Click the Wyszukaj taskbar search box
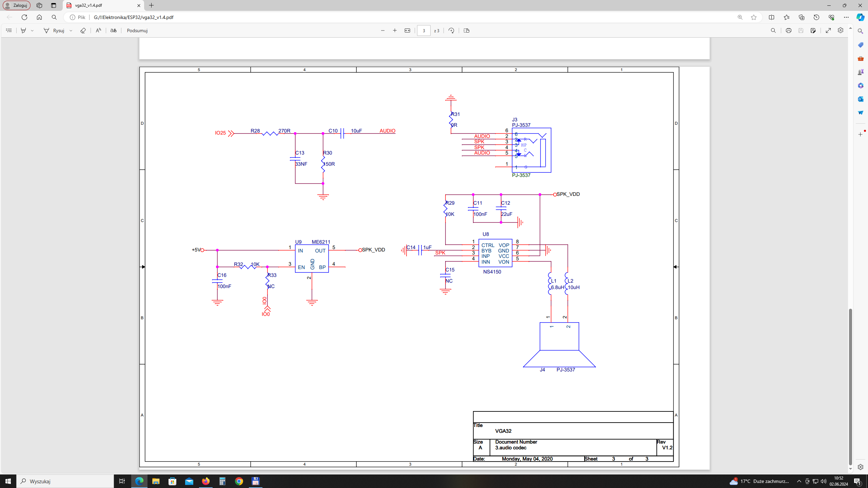This screenshot has width=868, height=488. 65,481
